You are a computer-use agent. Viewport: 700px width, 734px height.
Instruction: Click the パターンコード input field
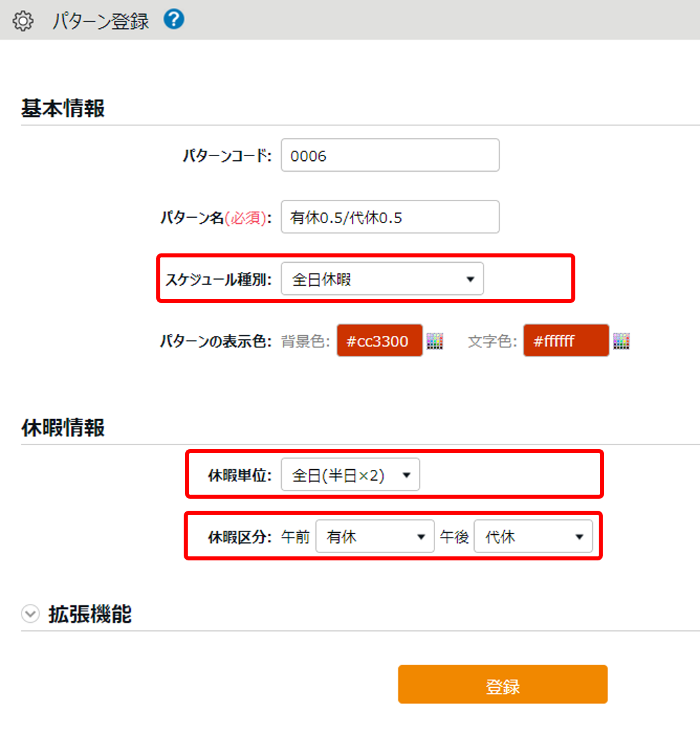coord(390,155)
